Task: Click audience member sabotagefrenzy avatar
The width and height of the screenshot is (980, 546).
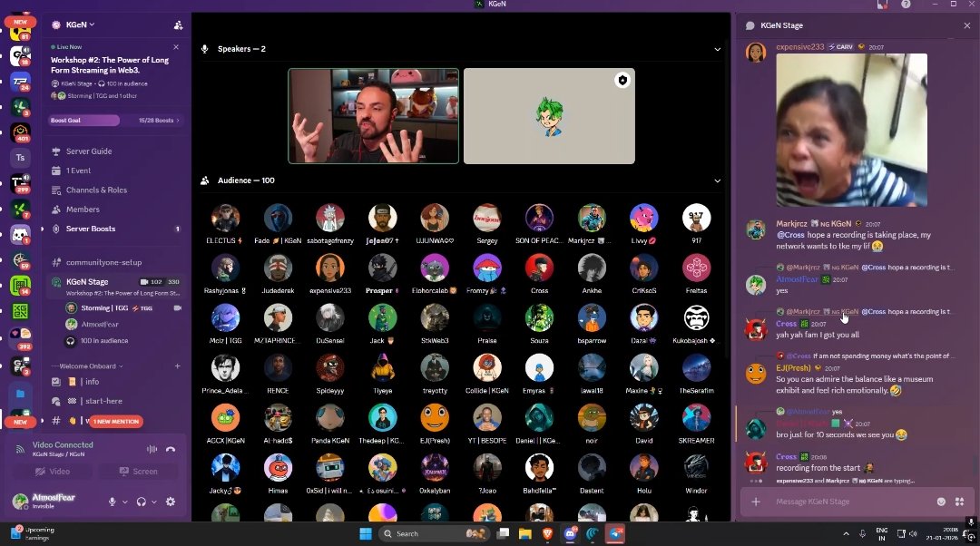Action: coord(330,219)
